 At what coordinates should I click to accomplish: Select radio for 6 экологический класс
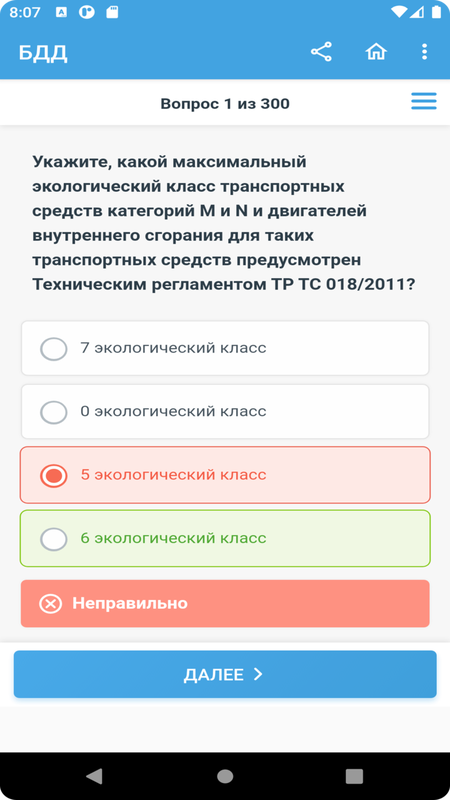pos(54,539)
